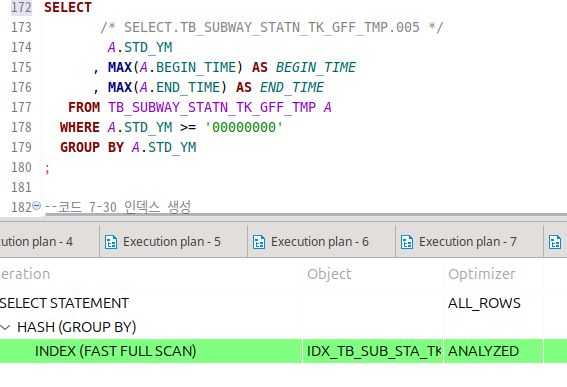The height and width of the screenshot is (387, 567).
Task: Open the Execution plan - 6 tab
Action: pyautogui.click(x=321, y=242)
